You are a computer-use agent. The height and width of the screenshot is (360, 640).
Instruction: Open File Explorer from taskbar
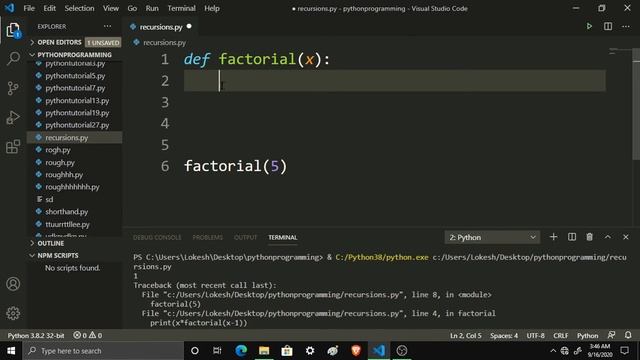click(264, 351)
